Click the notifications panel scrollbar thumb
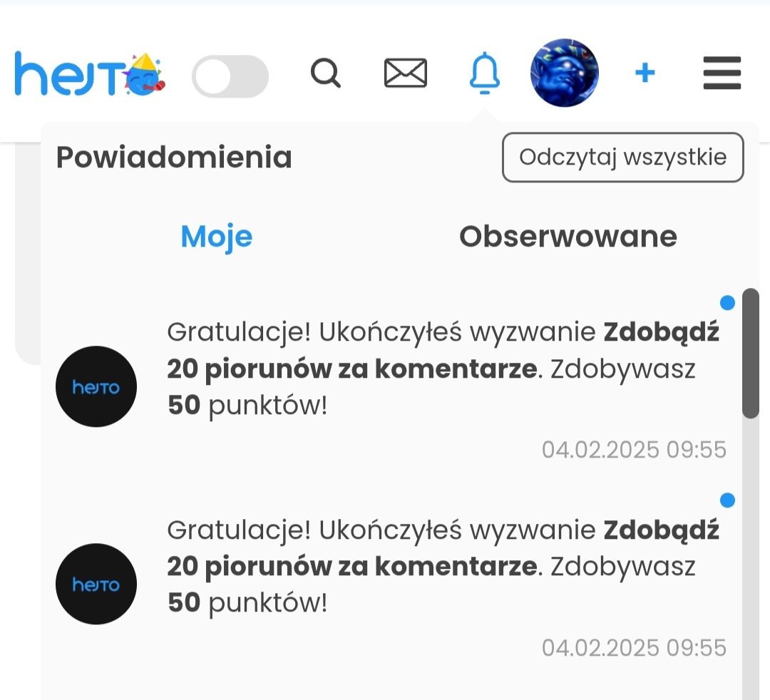The width and height of the screenshot is (770, 700). 750,353
